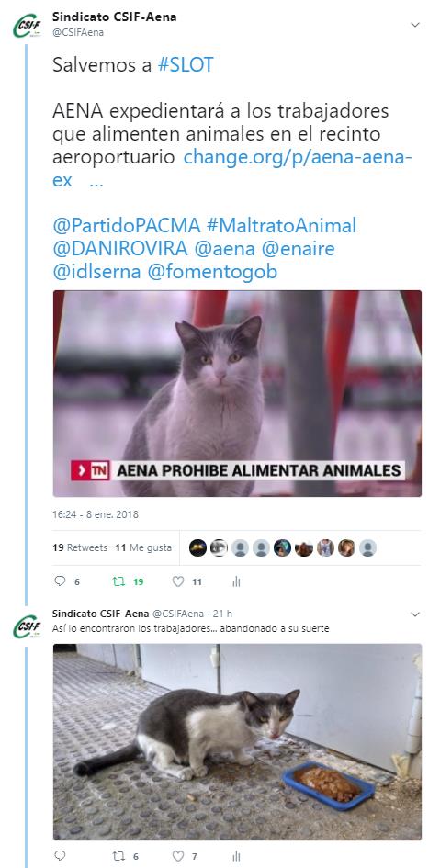Retweet the second tweet with 6 retweets

pyautogui.click(x=118, y=856)
